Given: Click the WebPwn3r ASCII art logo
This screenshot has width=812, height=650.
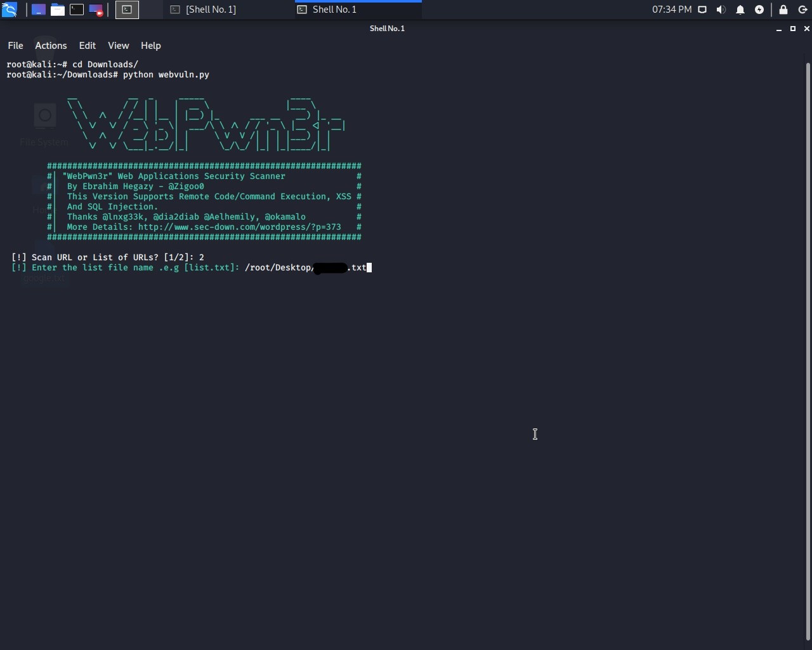Looking at the screenshot, I should pyautogui.click(x=206, y=124).
